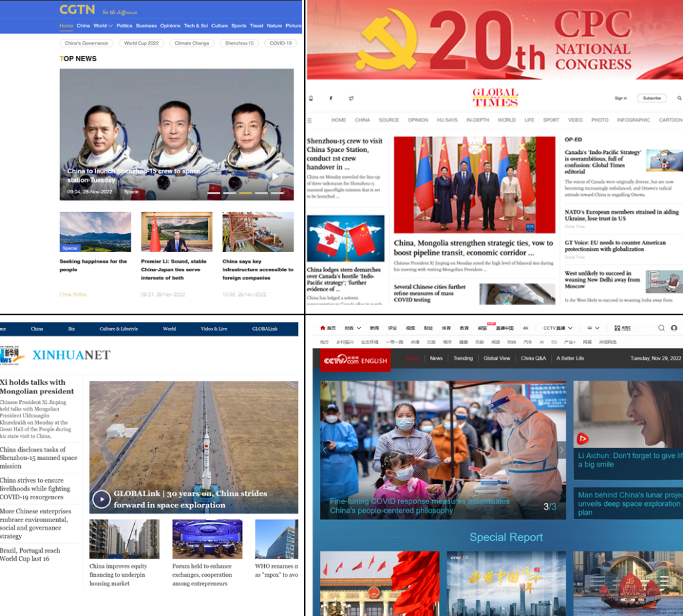Open the Global Times Facebook icon
683x616 pixels.
[331, 99]
